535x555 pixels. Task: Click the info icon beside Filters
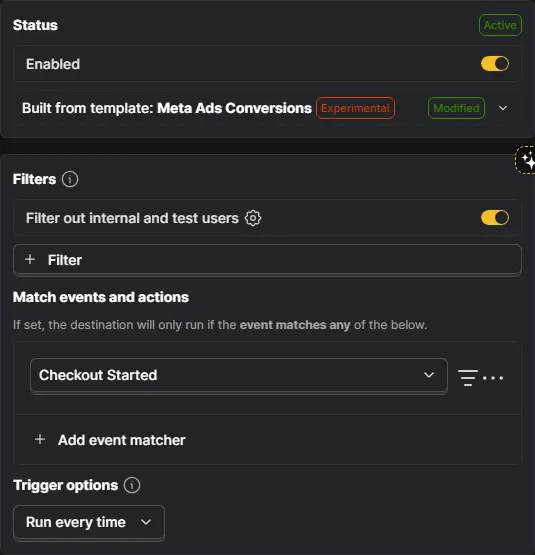pos(70,179)
